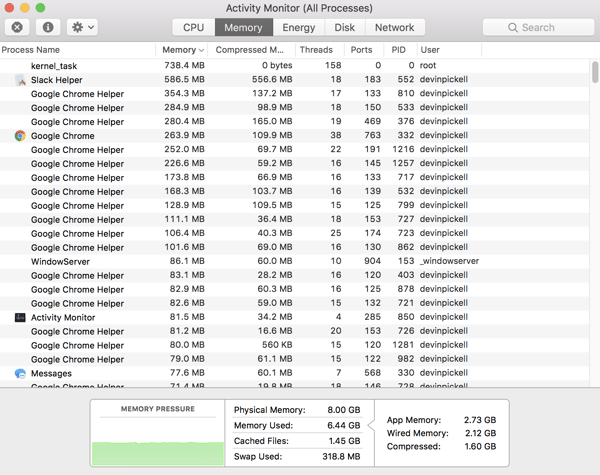Select Google Chrome Helper using 168.3 MB

(294, 191)
